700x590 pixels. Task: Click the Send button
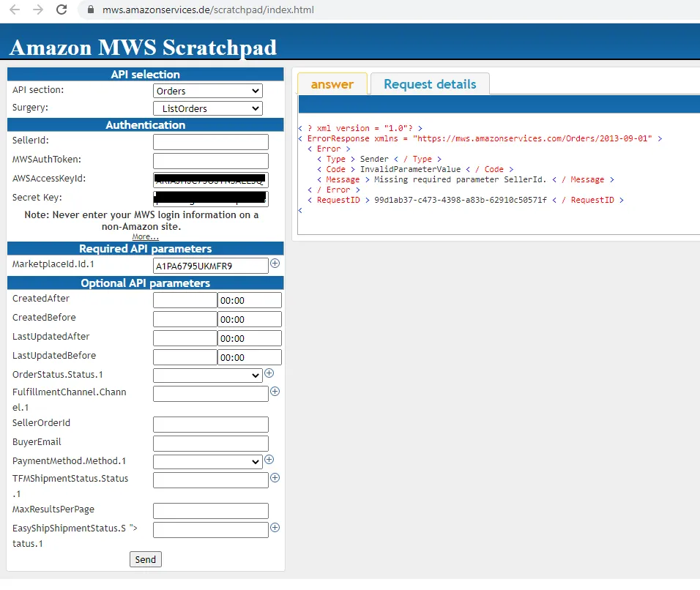tap(146, 559)
